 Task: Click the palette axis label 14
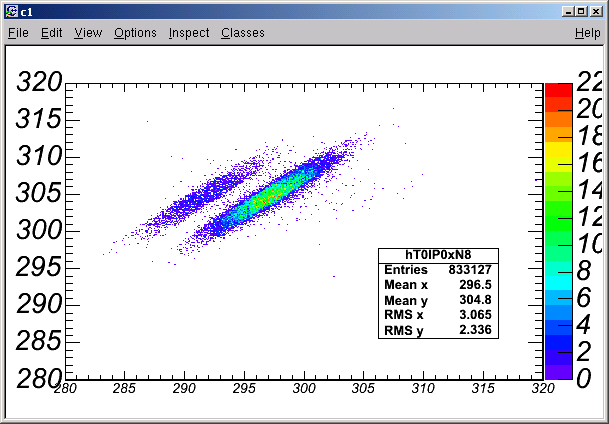click(x=592, y=190)
